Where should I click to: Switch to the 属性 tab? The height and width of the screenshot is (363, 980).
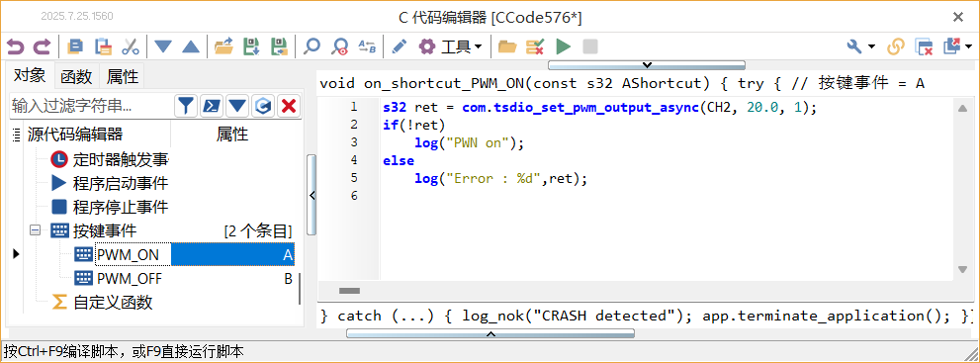click(x=122, y=77)
